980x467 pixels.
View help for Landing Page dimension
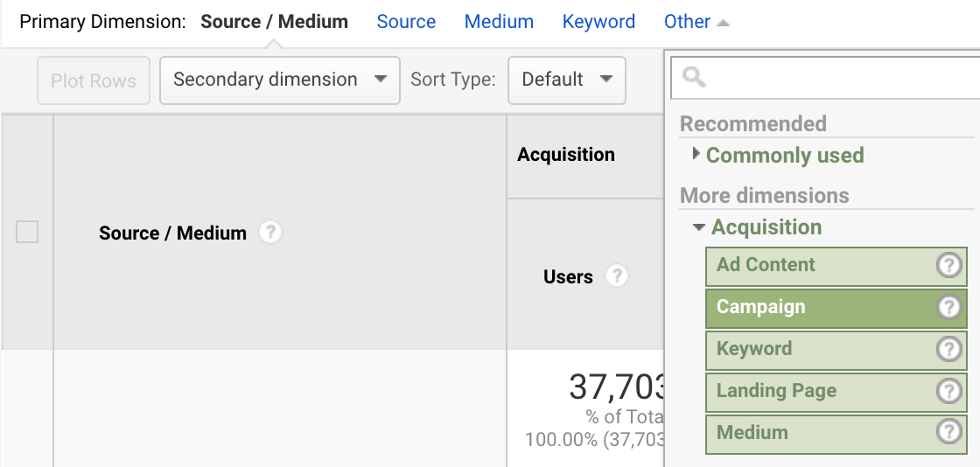[948, 391]
